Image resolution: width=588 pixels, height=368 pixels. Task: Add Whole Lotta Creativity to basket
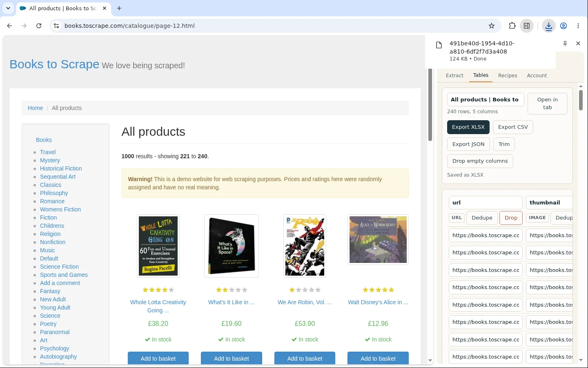158,359
